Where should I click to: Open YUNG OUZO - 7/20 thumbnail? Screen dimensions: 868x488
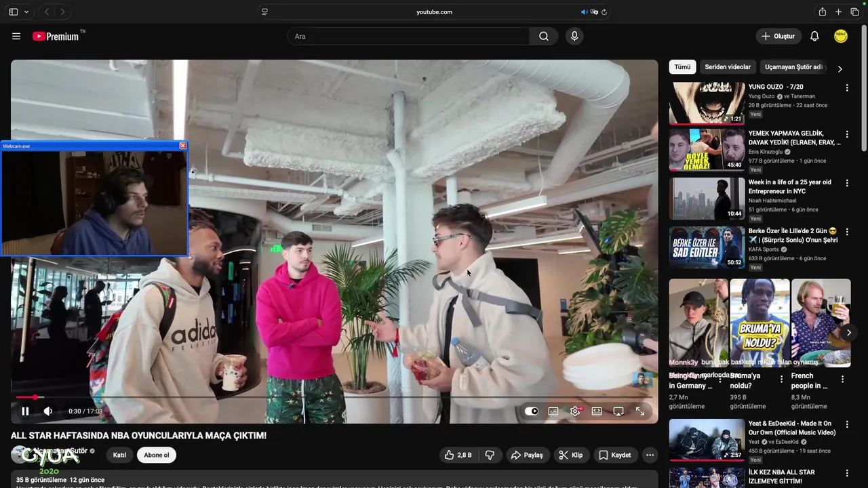[x=706, y=104]
